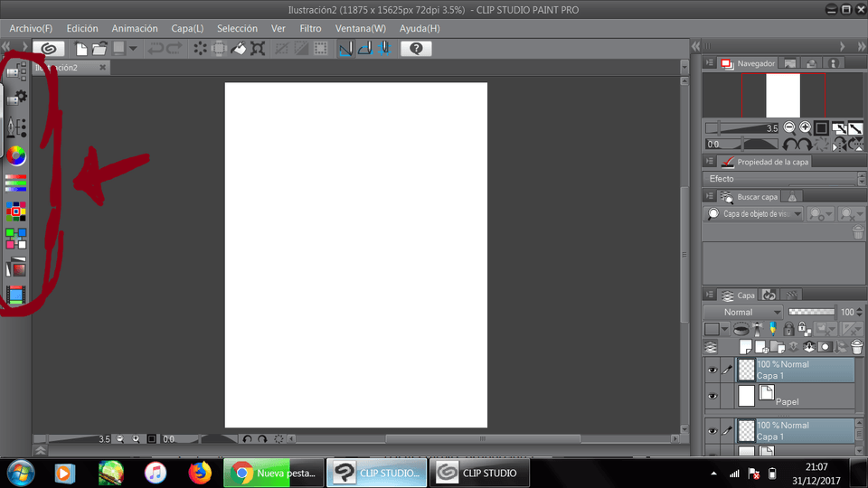The width and height of the screenshot is (868, 488).
Task: Open the save options dropdown arrow
Action: point(133,49)
